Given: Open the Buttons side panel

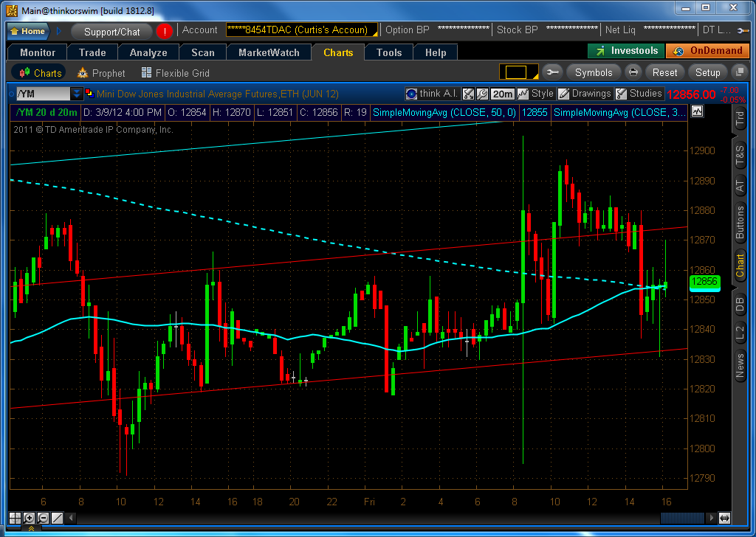Looking at the screenshot, I should (x=740, y=222).
